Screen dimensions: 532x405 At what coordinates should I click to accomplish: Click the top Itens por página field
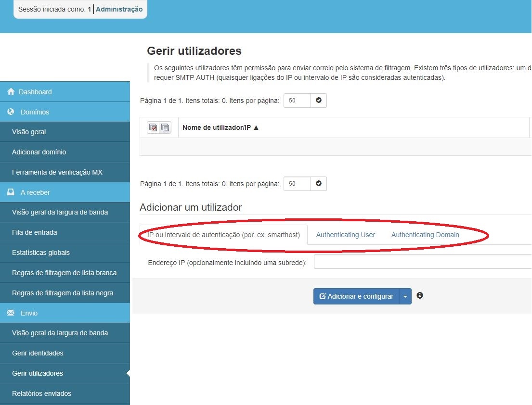pyautogui.click(x=297, y=101)
